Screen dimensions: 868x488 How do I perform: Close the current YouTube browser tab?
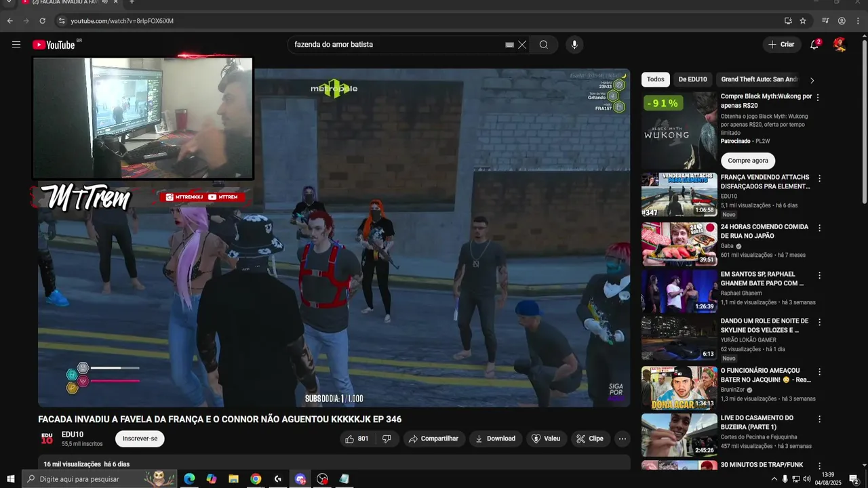(116, 2)
